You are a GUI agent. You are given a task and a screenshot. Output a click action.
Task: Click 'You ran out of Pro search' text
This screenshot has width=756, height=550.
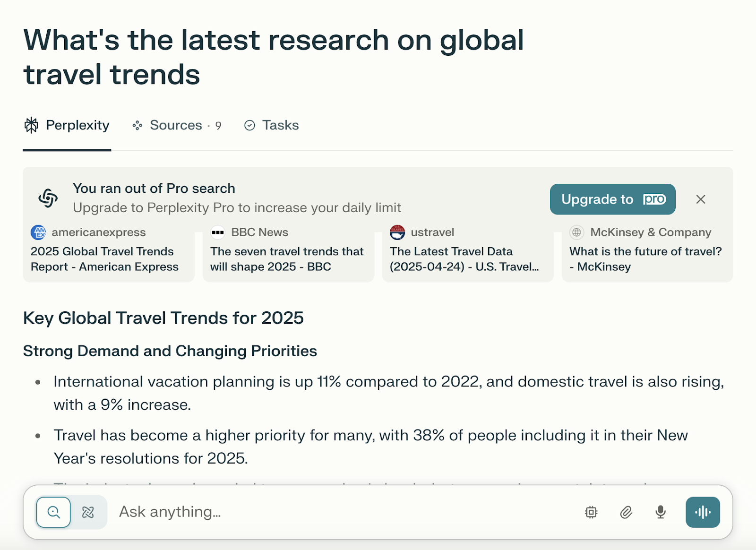tap(154, 189)
